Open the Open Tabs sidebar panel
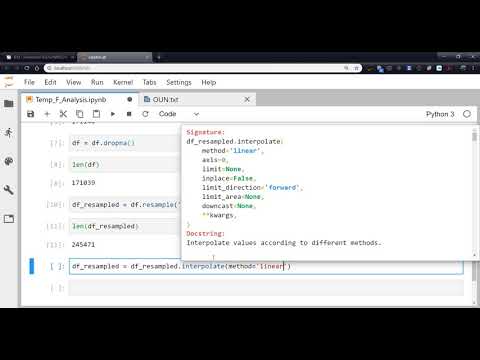Viewport: 480px width, 360px height. point(9,219)
